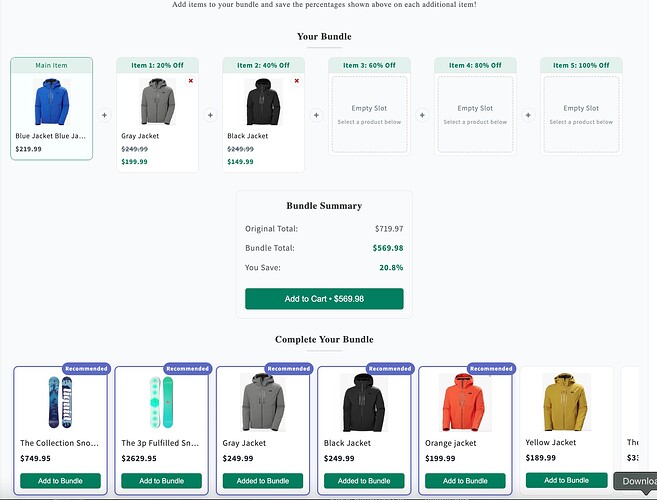Viewport: 657px width, 500px height.
Task: Click plus icon between Item 2 and Item 3
Action: (316, 115)
